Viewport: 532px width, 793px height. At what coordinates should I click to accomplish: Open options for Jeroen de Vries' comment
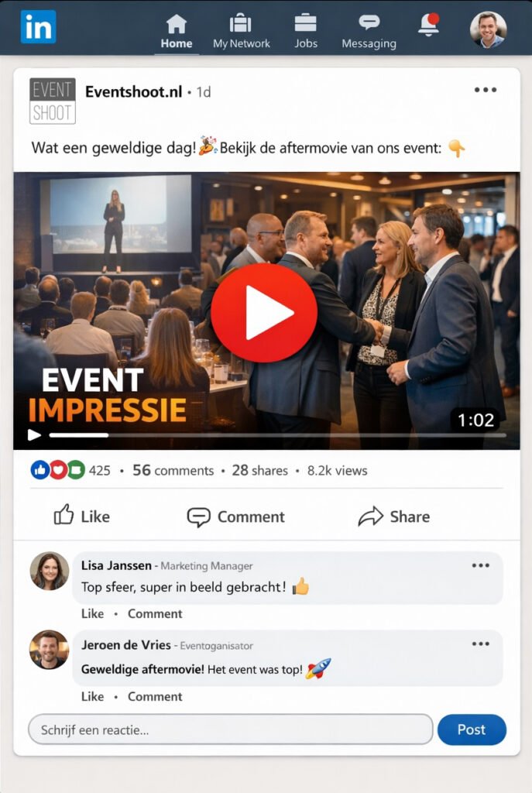480,644
